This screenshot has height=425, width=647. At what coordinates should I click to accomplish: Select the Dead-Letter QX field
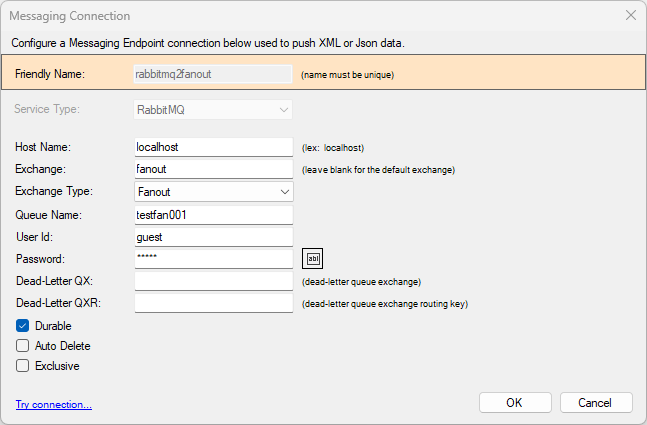coord(214,281)
